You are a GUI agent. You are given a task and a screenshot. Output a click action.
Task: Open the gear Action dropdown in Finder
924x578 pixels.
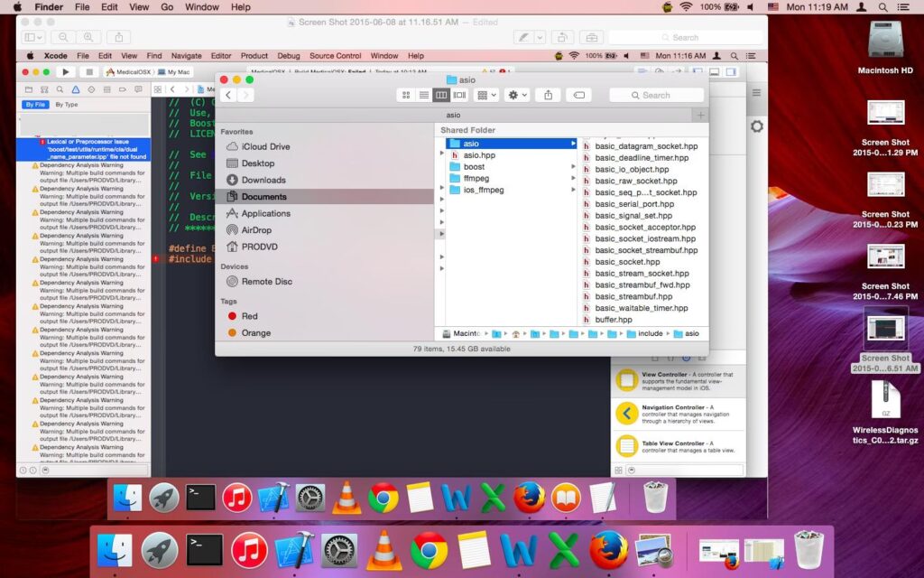517,95
